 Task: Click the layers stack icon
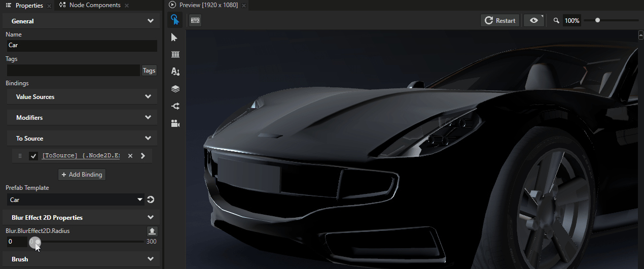(x=175, y=89)
